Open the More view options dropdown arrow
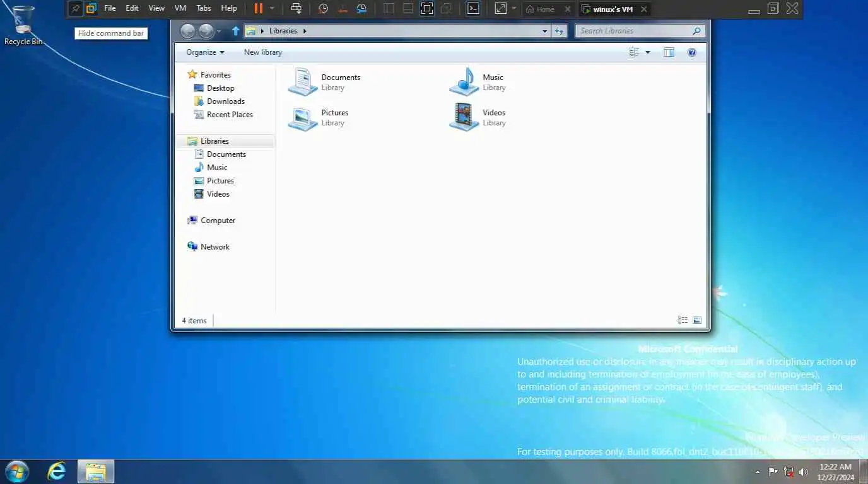868x484 pixels. [x=647, y=52]
